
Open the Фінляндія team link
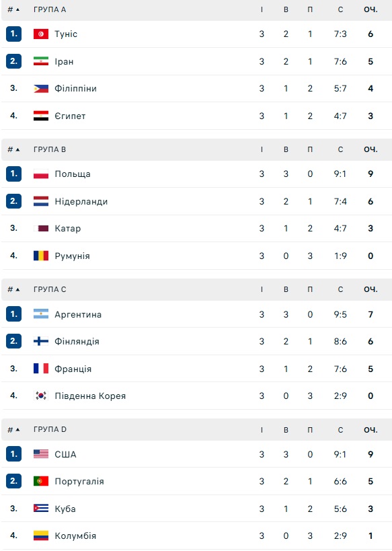77,341
